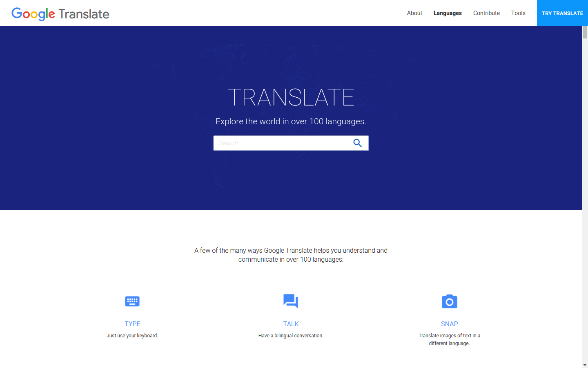Open the TYPE feature heading
The width and height of the screenshot is (588, 368).
pyautogui.click(x=132, y=324)
